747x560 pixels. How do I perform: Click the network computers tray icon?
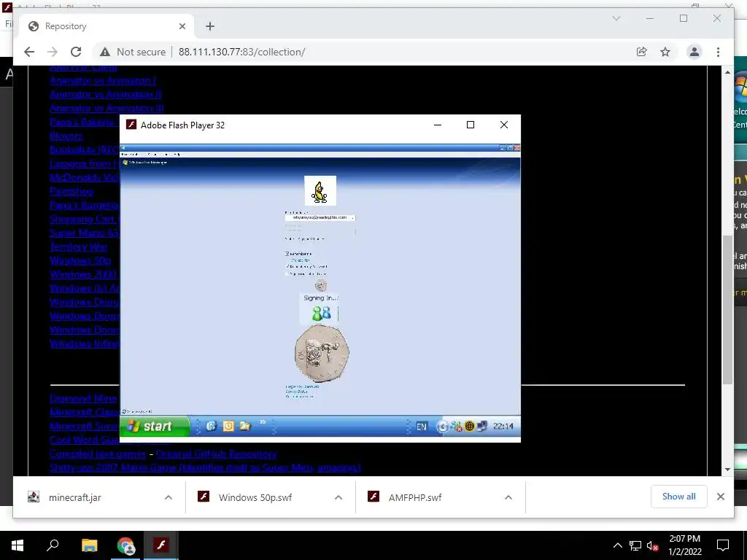[x=481, y=427]
